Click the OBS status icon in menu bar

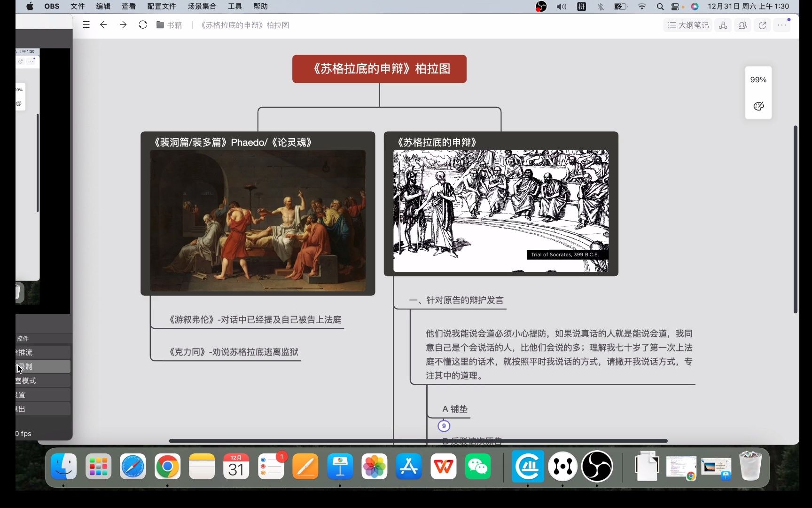[x=541, y=7]
